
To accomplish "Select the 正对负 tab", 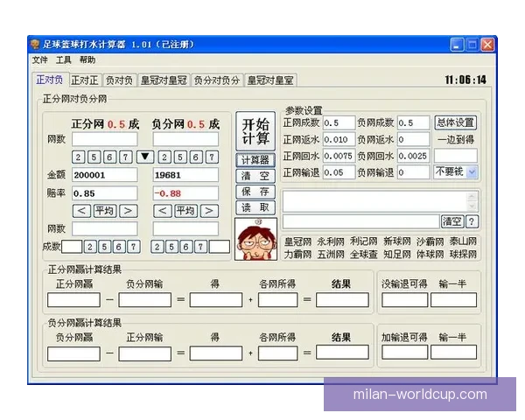I will [50, 80].
